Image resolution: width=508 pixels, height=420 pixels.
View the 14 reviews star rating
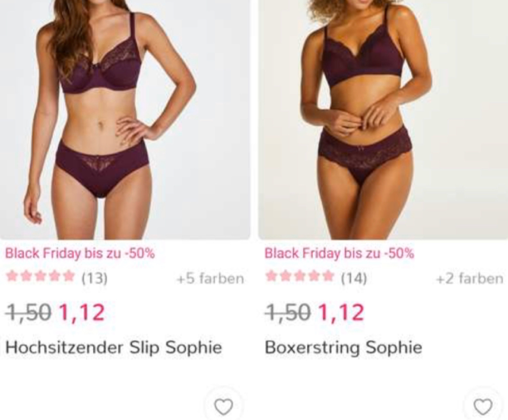[316, 278]
